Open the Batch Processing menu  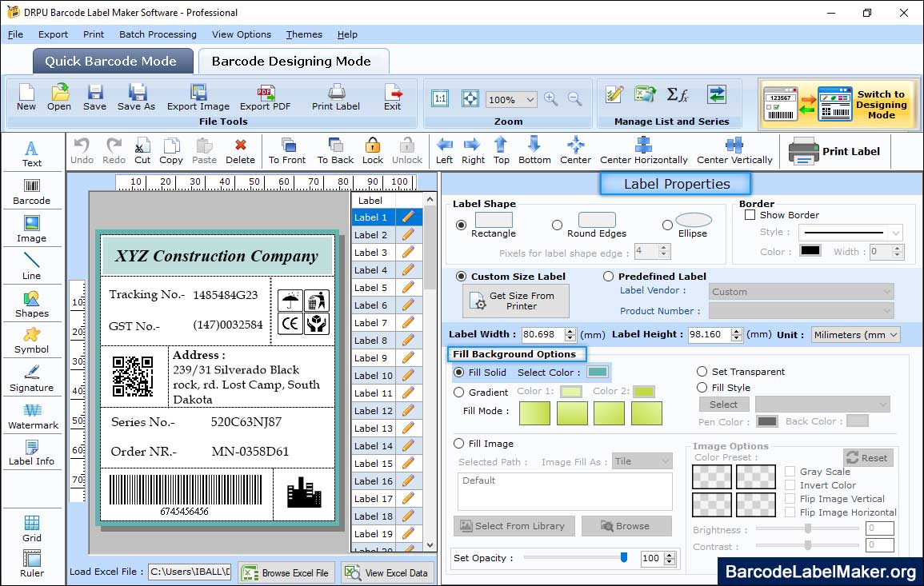(x=158, y=34)
